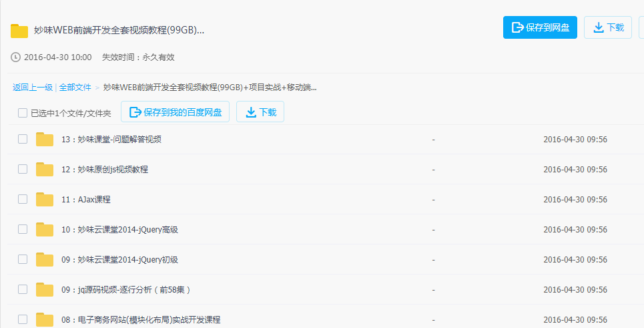This screenshot has width=644, height=328.
Task: Click the large yellow folder icon beside the share title
Action: pos(19,31)
